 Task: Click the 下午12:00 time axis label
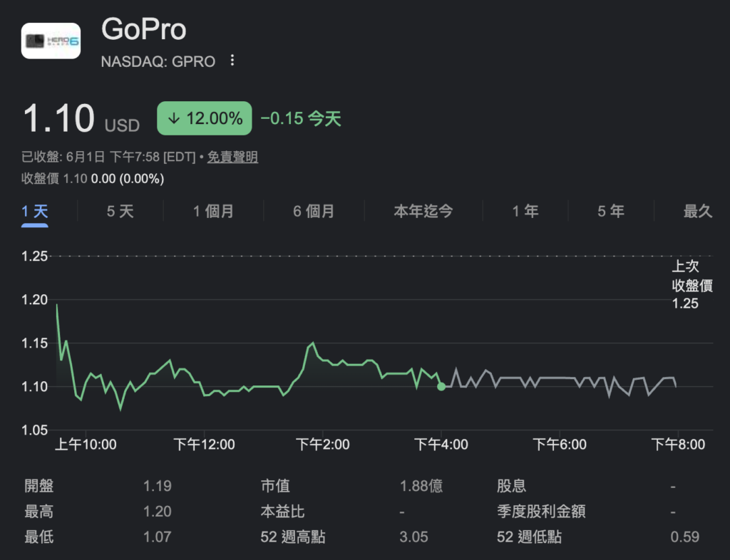pos(205,444)
